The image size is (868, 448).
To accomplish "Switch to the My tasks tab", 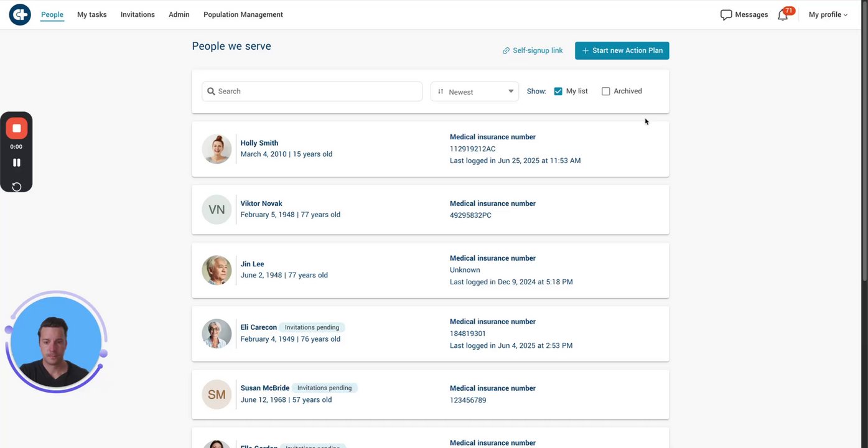I will tap(92, 15).
